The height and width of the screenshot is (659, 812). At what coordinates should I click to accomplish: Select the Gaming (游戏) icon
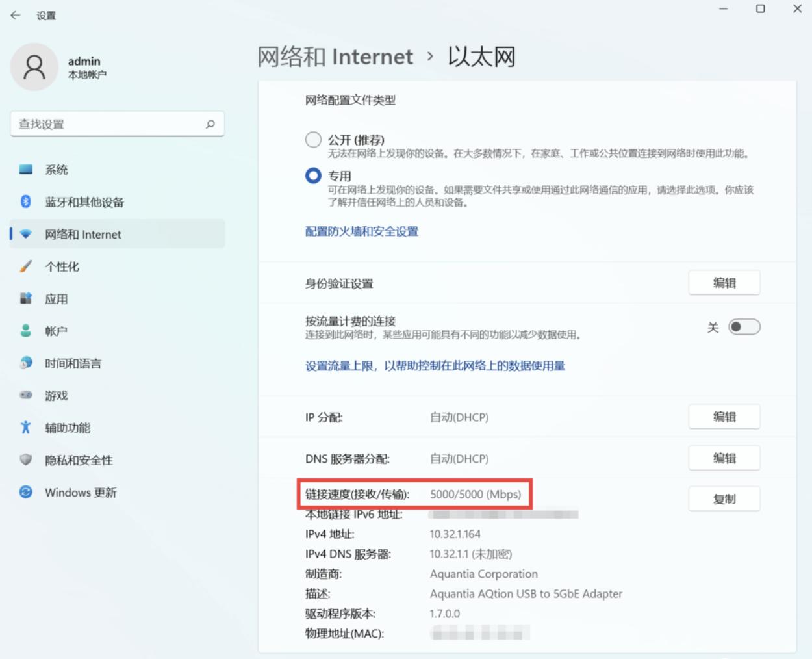(x=26, y=395)
